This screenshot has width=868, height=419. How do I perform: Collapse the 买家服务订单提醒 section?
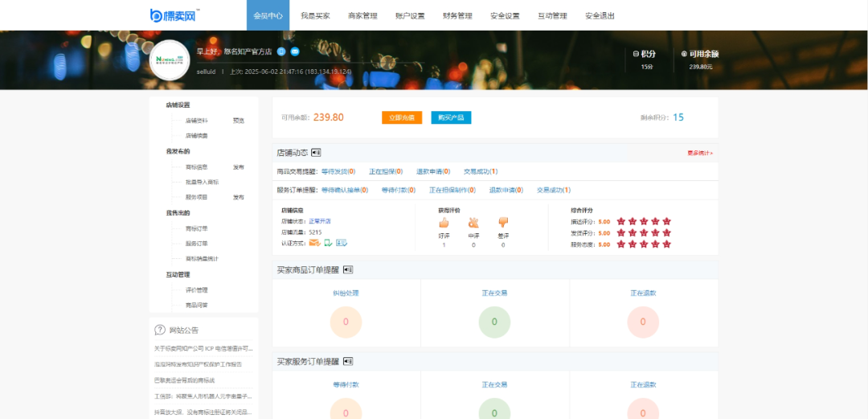(348, 362)
